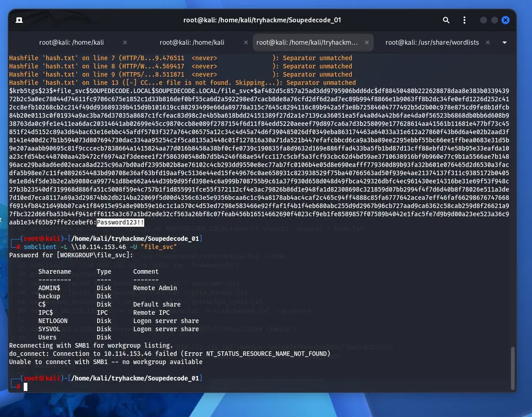Click the NT_STATUS_RESOURCE_NAME_NOT_FOUND error text
The width and height of the screenshot is (532, 417).
(x=266, y=354)
